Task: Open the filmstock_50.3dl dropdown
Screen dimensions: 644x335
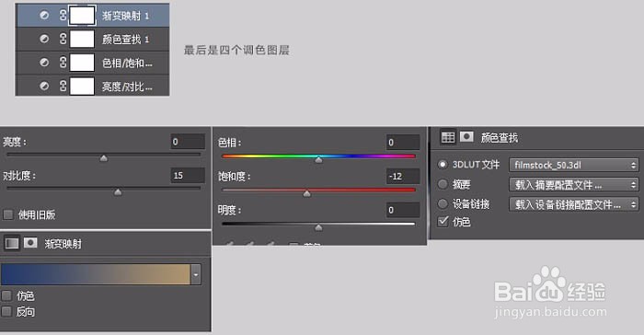Action: pyautogui.click(x=574, y=165)
